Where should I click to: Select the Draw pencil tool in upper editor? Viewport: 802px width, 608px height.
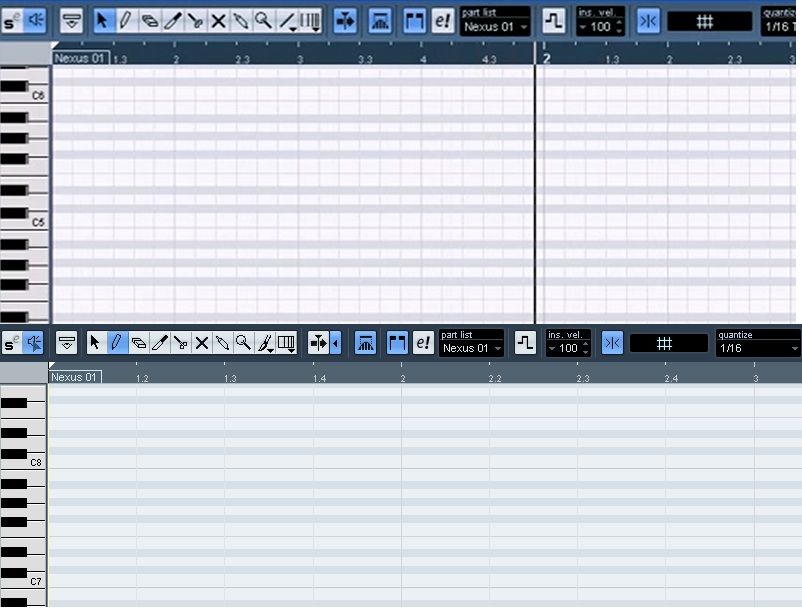coord(125,19)
